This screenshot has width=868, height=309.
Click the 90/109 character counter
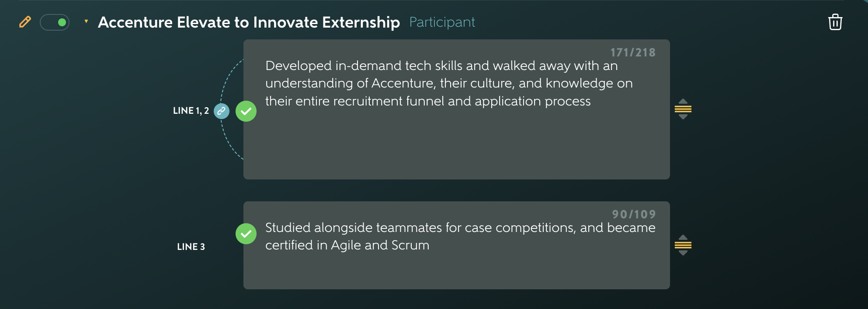(633, 214)
